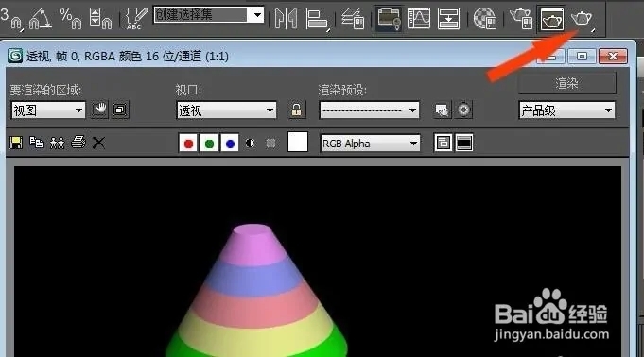Toggle the alpha channel display
Image resolution: width=644 pixels, height=357 pixels.
click(x=250, y=144)
